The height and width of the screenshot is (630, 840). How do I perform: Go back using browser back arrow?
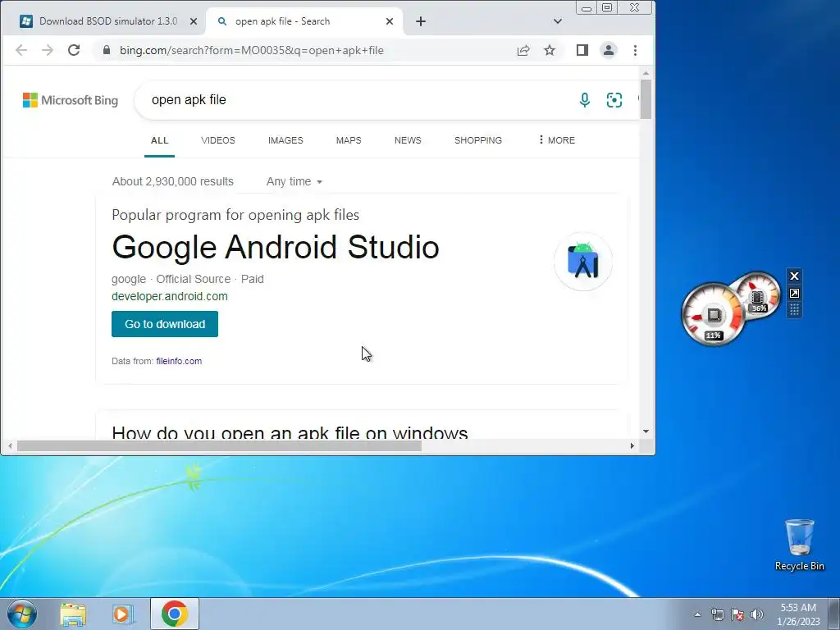tap(21, 50)
